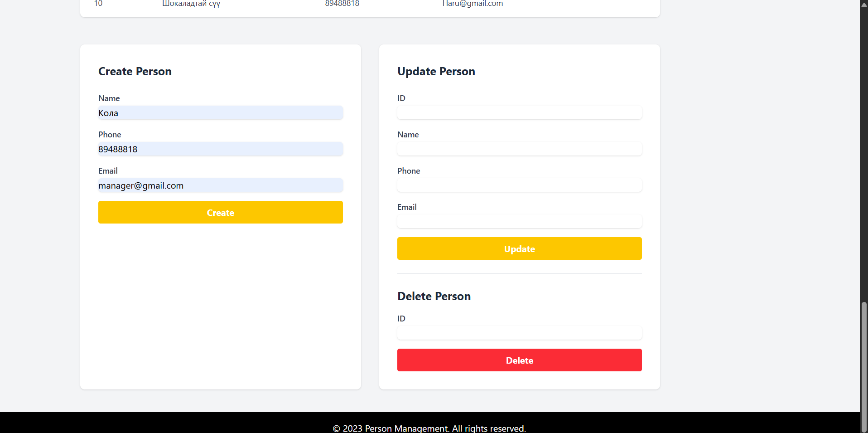Click the red Delete button
Screen dimensions: 868x433
[520, 360]
